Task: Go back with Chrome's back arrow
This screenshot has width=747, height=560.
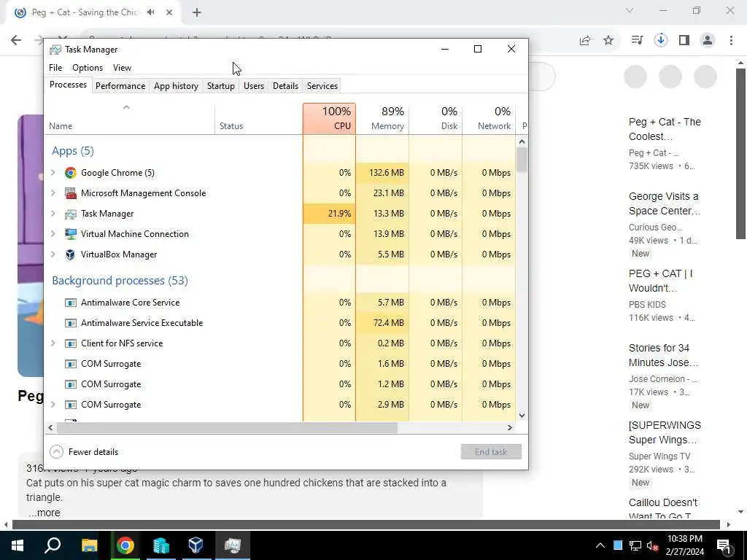Action: [x=16, y=41]
